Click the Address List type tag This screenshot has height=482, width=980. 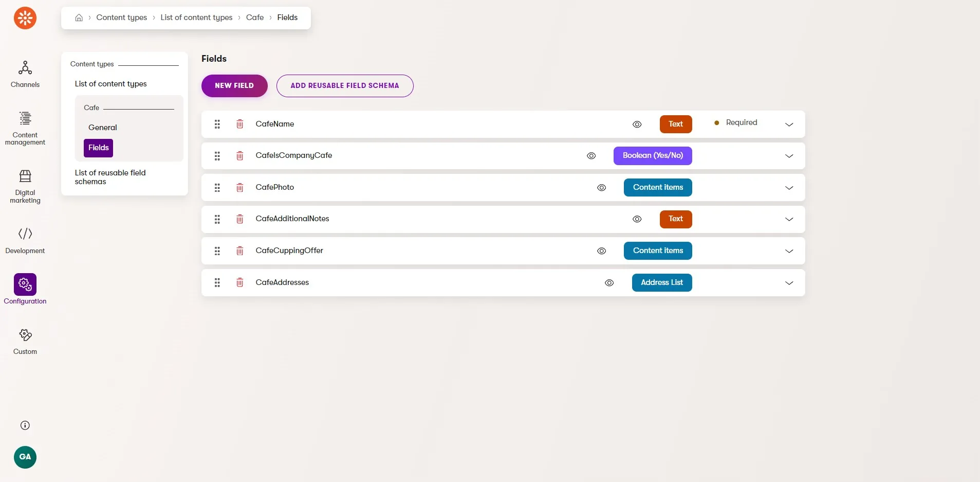(662, 282)
